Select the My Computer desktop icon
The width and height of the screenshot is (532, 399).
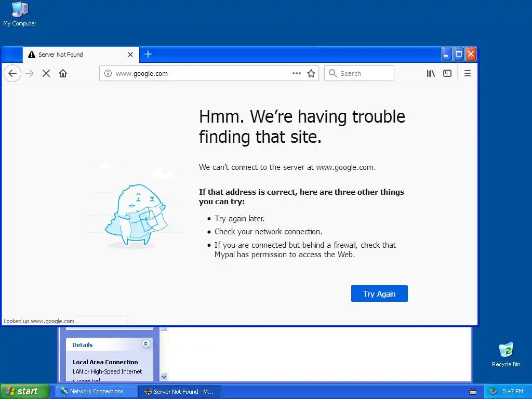(20, 14)
